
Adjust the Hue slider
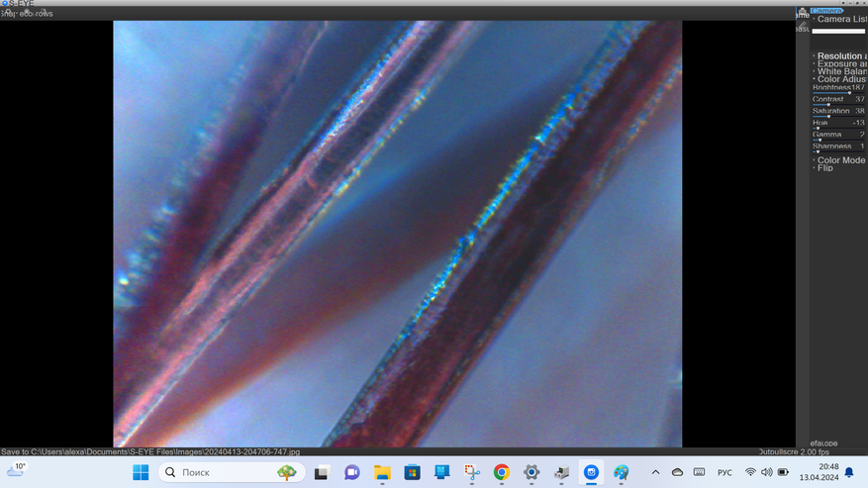838,128
